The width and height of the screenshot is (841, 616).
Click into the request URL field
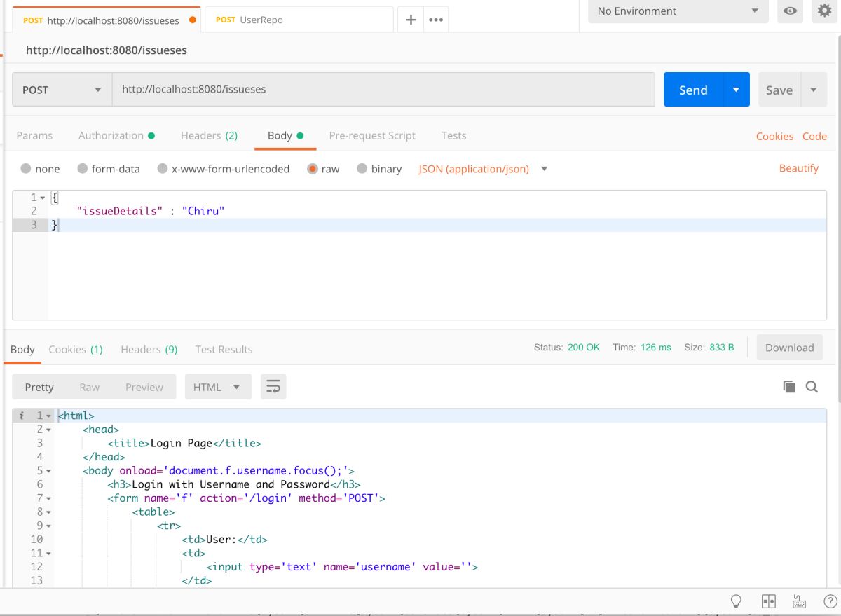pyautogui.click(x=383, y=90)
